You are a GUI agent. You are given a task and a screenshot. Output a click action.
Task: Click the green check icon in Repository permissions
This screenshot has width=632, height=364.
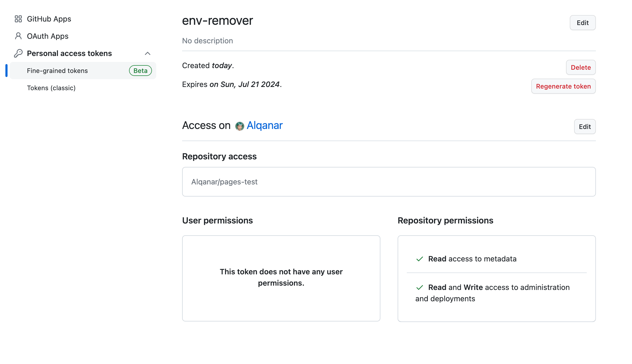coord(419,259)
